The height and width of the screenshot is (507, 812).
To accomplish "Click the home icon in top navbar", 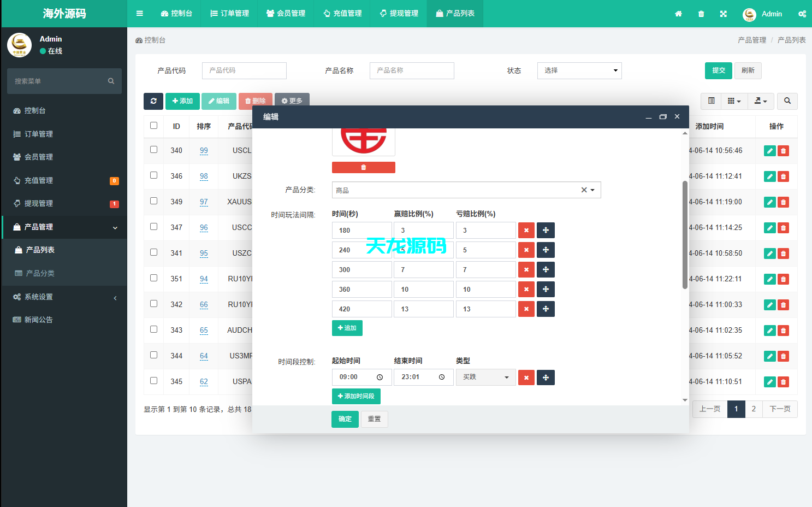I will click(678, 14).
